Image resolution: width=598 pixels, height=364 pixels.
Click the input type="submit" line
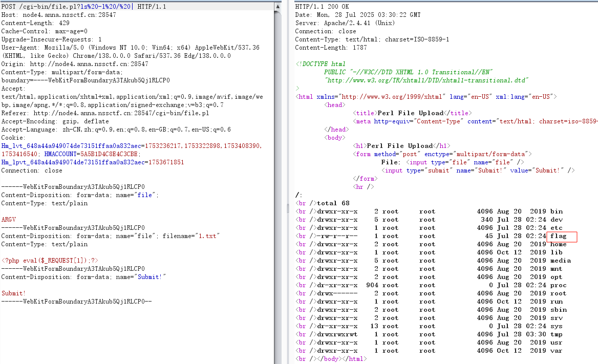[478, 170]
